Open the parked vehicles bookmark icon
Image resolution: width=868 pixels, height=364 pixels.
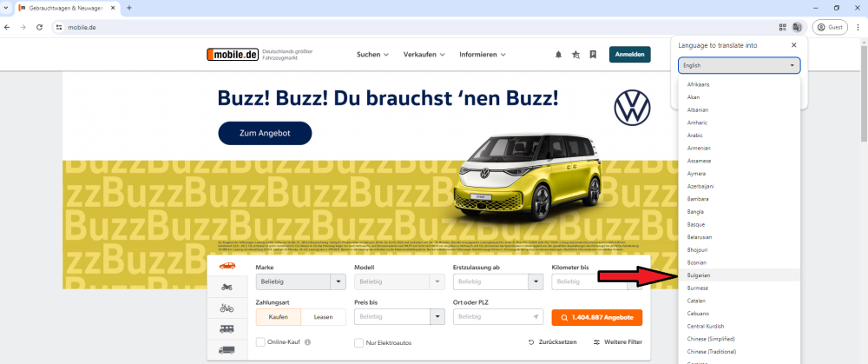click(593, 54)
